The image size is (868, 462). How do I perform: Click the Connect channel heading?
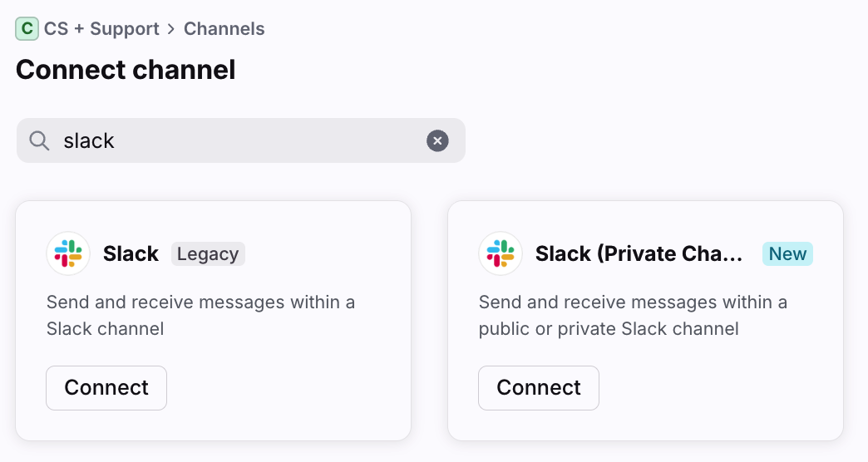pyautogui.click(x=126, y=70)
